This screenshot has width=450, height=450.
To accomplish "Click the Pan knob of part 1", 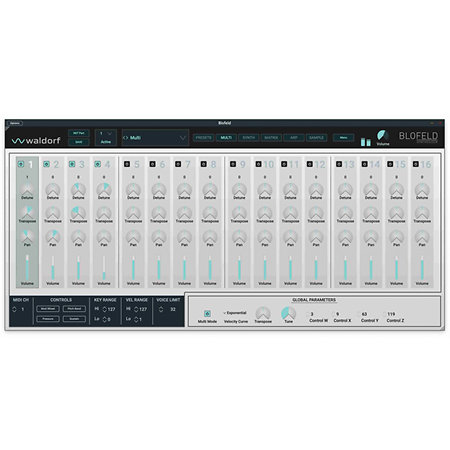I will pyautogui.click(x=27, y=236).
